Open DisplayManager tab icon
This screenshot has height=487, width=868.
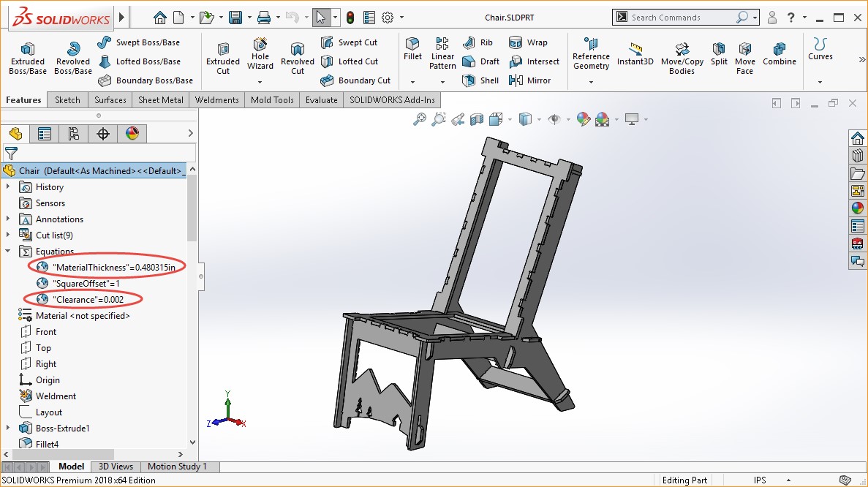132,133
